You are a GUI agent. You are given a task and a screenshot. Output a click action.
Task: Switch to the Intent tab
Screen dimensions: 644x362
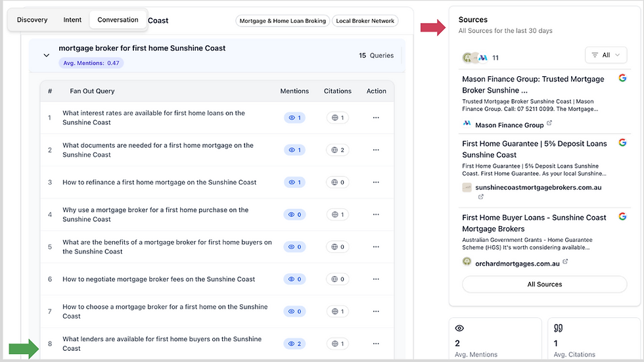(72, 20)
